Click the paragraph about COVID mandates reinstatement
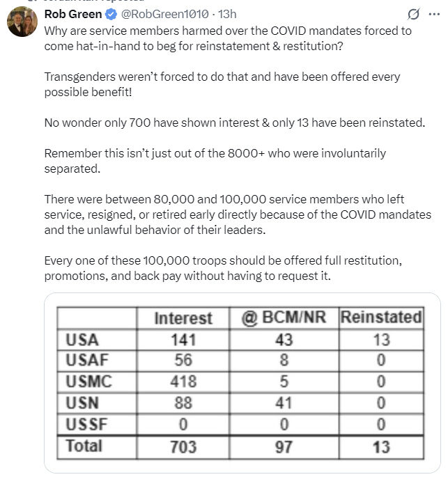 pos(228,38)
